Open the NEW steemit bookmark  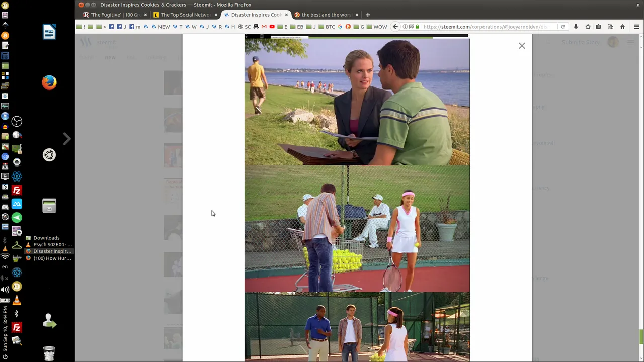pyautogui.click(x=161, y=27)
